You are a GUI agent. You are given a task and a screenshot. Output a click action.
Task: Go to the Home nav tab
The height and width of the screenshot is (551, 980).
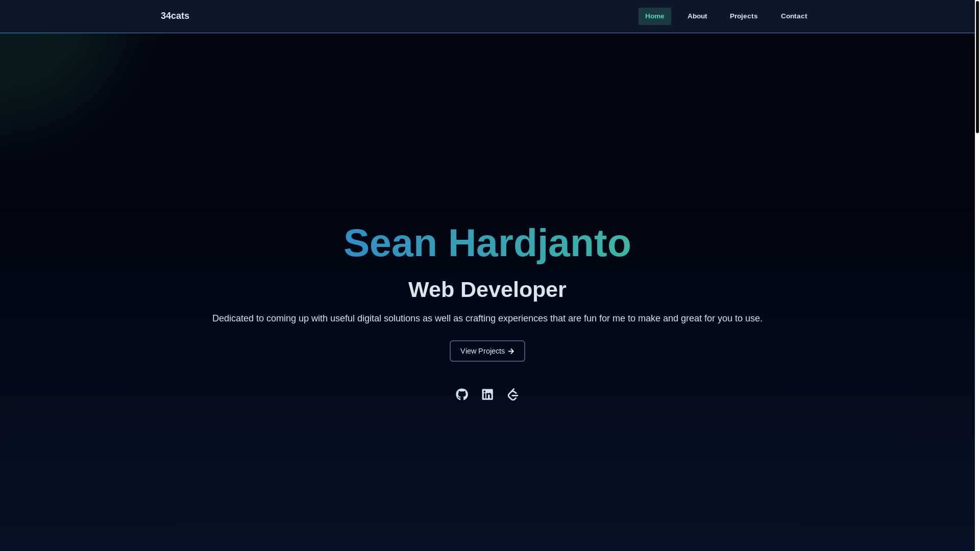pos(655,16)
